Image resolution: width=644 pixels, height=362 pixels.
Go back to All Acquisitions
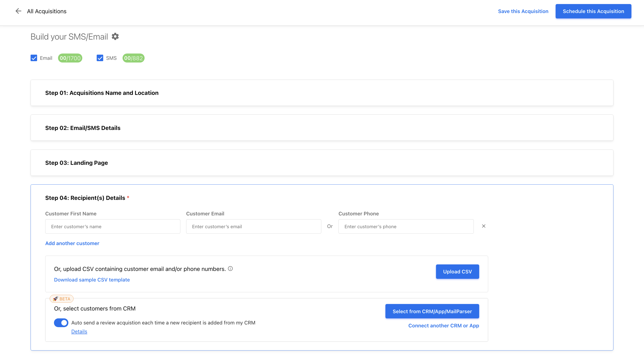[47, 11]
